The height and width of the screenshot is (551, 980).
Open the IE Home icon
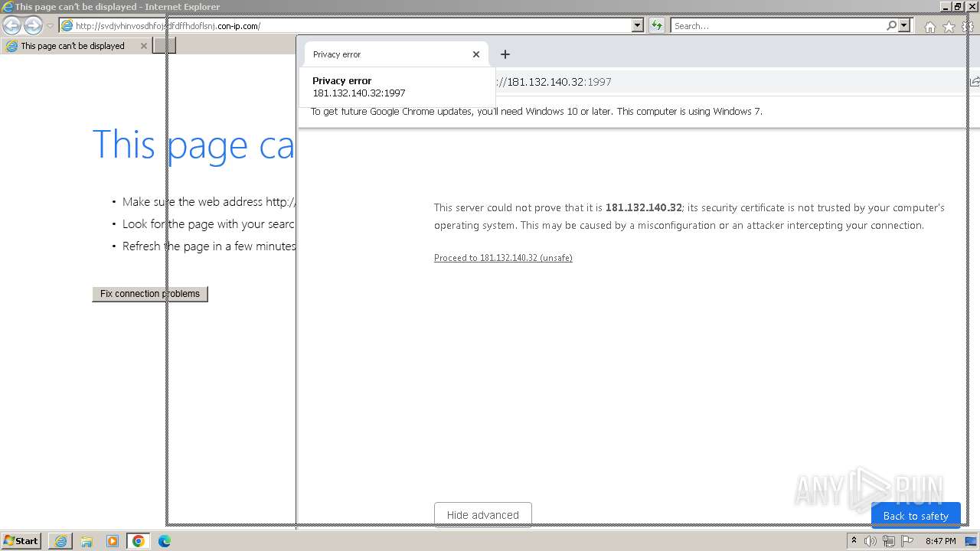pyautogui.click(x=929, y=27)
